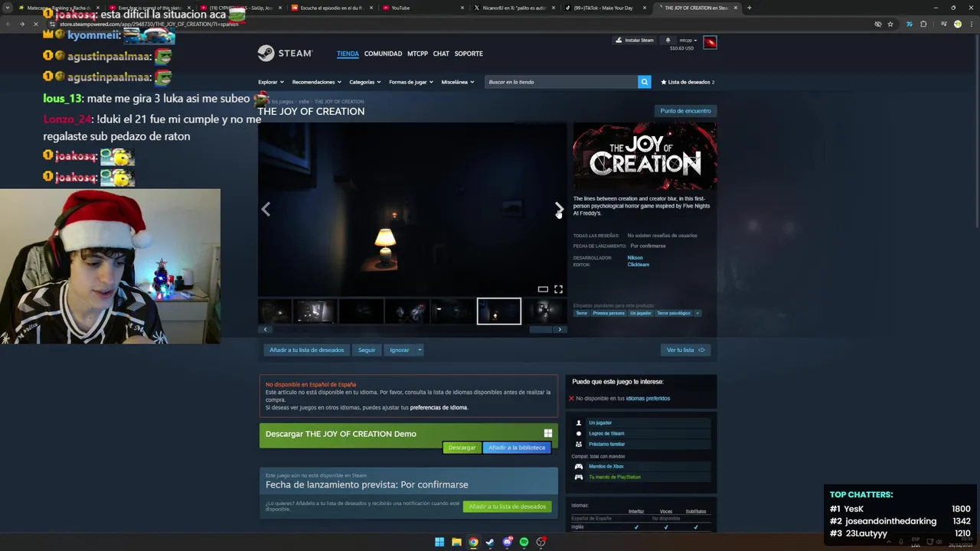This screenshot has height=551, width=980.
Task: Click the Terror psicológico tag
Action: 673,313
